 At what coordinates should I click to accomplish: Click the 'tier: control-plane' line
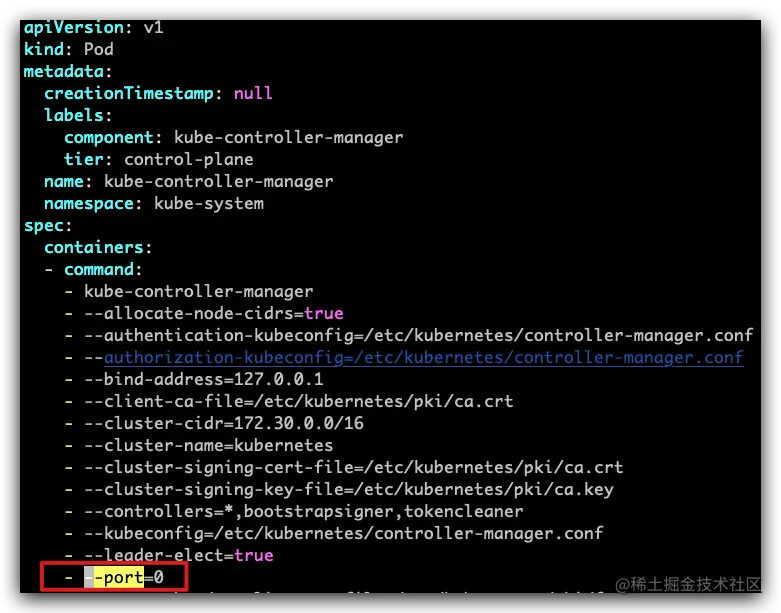pyautogui.click(x=158, y=159)
